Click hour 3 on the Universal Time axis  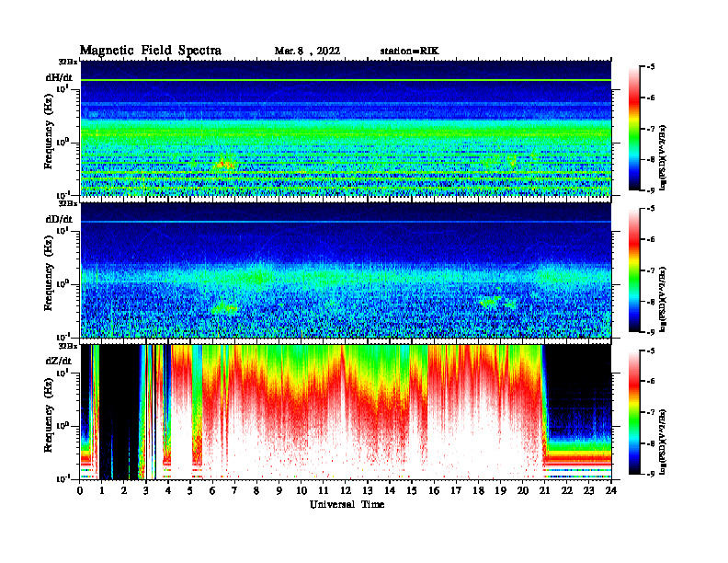146,490
